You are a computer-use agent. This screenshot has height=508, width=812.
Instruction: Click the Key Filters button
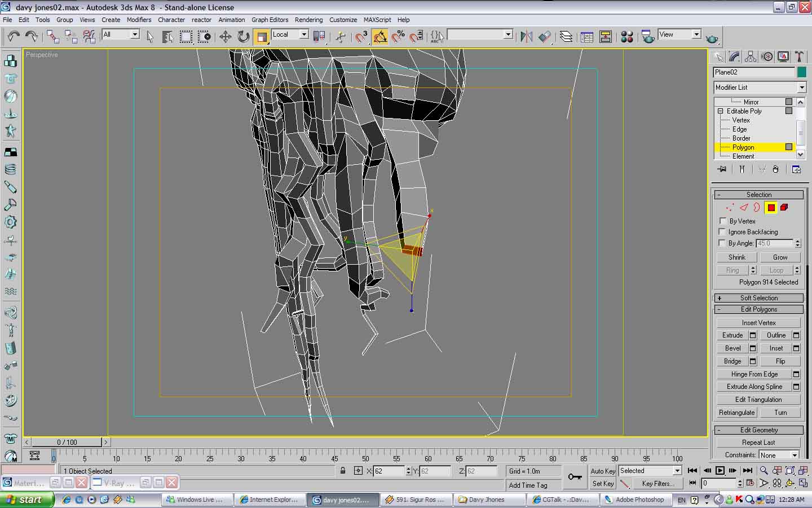tap(658, 484)
